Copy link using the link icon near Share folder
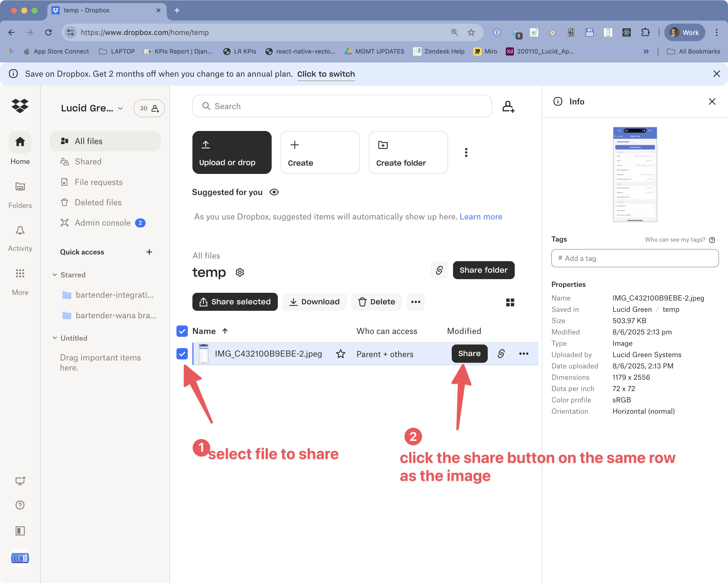Screen dimensions: 728x583 (x=439, y=270)
